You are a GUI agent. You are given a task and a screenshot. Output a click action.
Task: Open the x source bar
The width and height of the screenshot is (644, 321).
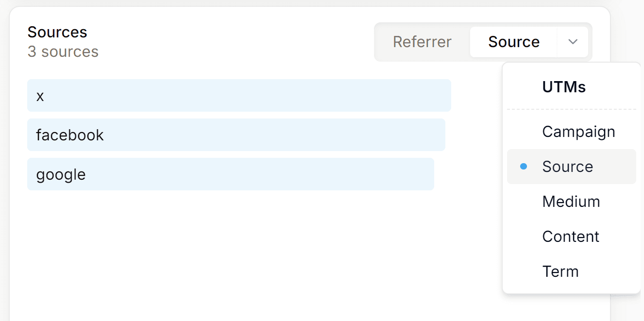[x=239, y=96]
